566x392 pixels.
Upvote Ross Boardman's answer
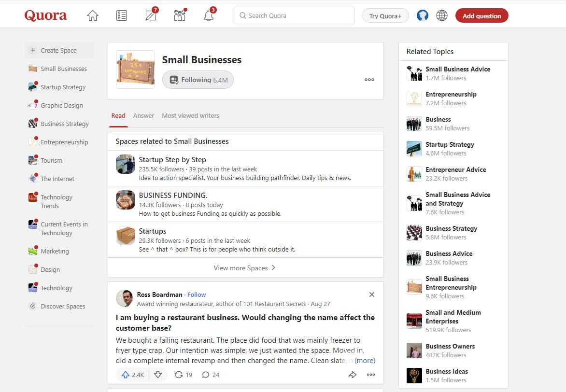click(133, 375)
